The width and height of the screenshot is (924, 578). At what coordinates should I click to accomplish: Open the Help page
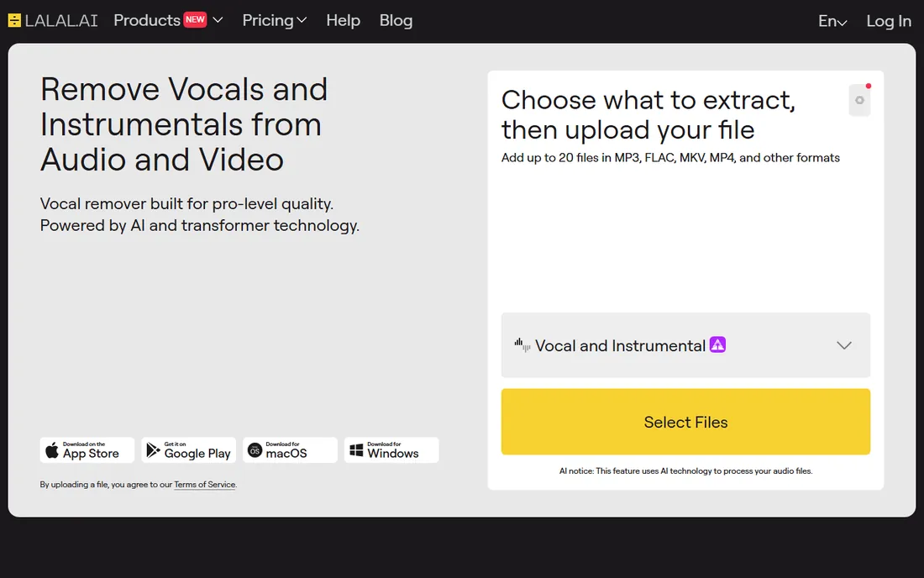click(x=343, y=21)
